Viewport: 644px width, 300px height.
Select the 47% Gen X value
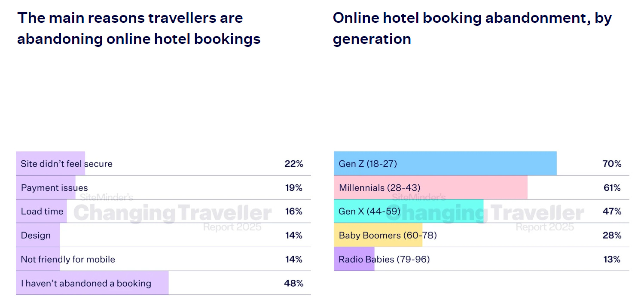click(612, 211)
